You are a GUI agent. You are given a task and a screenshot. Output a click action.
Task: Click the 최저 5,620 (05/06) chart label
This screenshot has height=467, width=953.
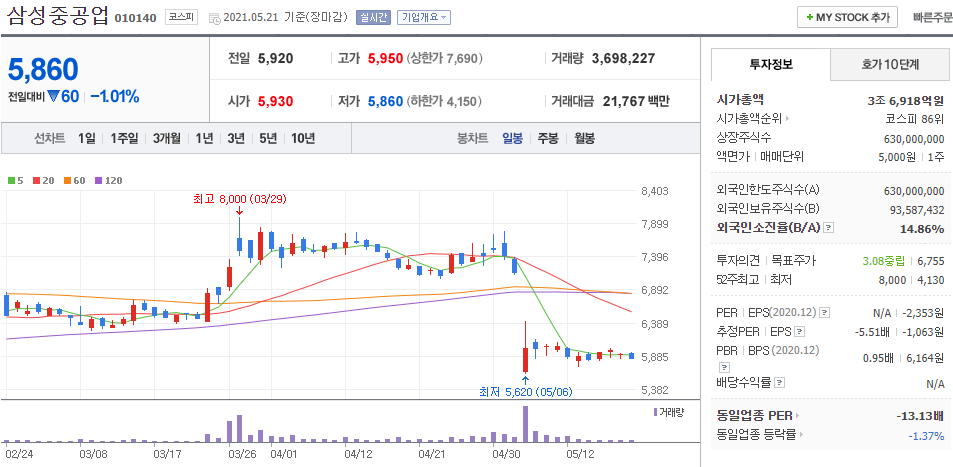[526, 392]
